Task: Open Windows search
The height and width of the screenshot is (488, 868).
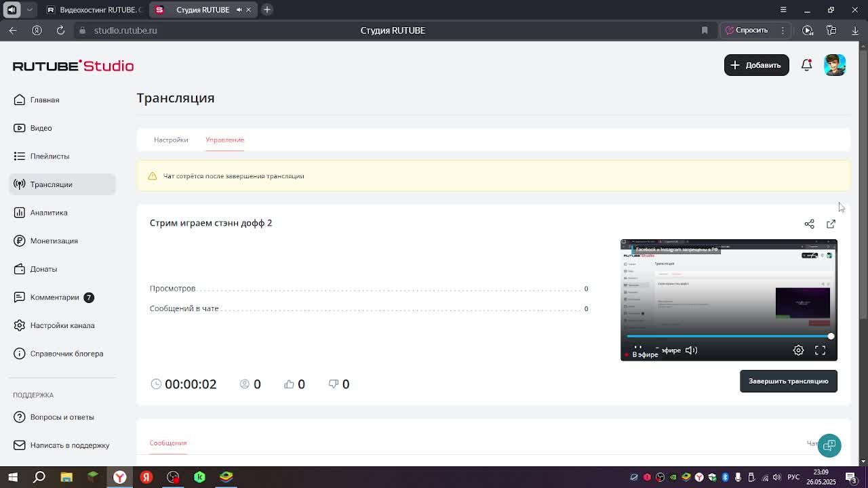Action: point(39,477)
